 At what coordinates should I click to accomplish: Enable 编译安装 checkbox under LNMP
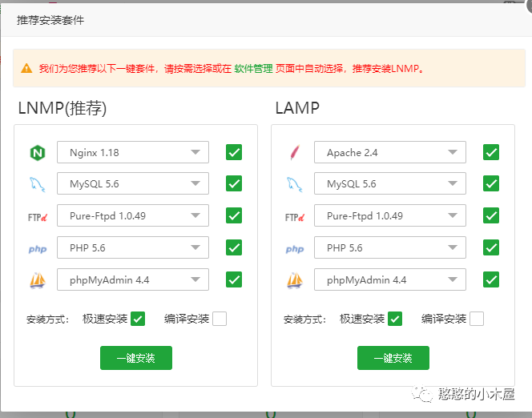point(220,319)
